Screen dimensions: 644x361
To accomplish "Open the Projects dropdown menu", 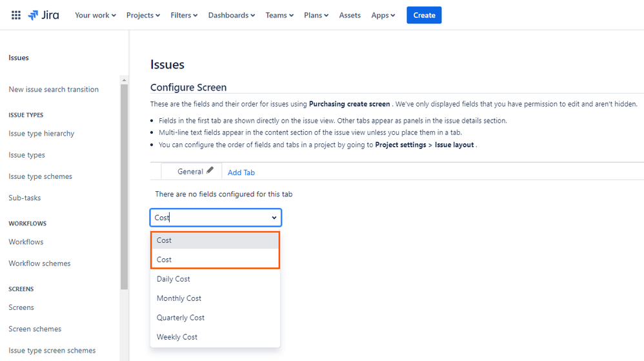I will pos(143,15).
